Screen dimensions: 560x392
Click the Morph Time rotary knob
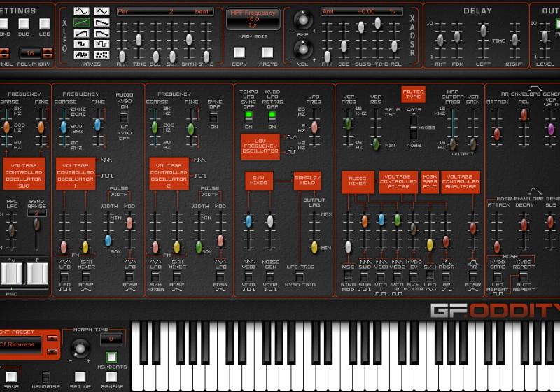(79, 348)
